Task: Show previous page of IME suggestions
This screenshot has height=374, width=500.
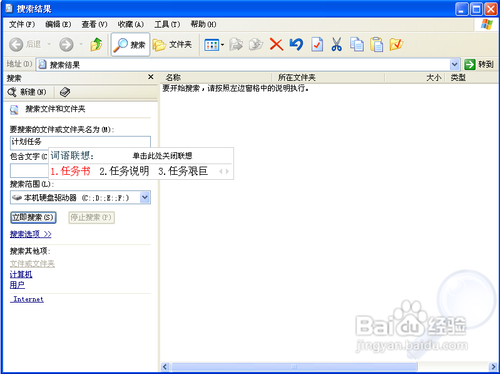Action: (x=221, y=171)
